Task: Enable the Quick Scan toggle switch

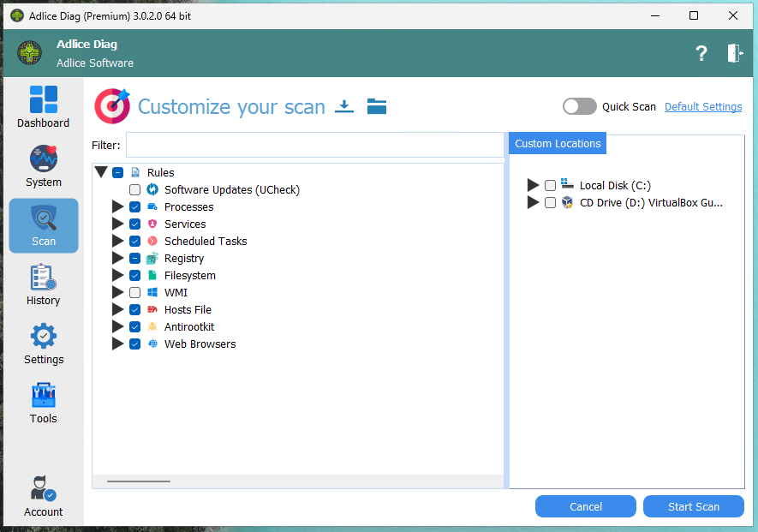Action: (579, 106)
